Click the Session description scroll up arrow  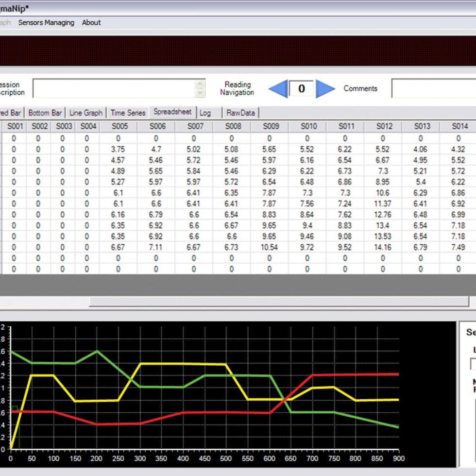point(200,84)
